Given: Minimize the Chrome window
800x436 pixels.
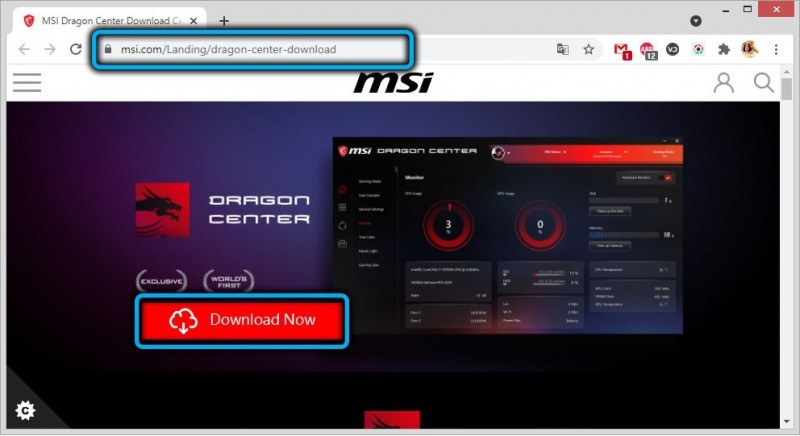Looking at the screenshot, I should 726,10.
